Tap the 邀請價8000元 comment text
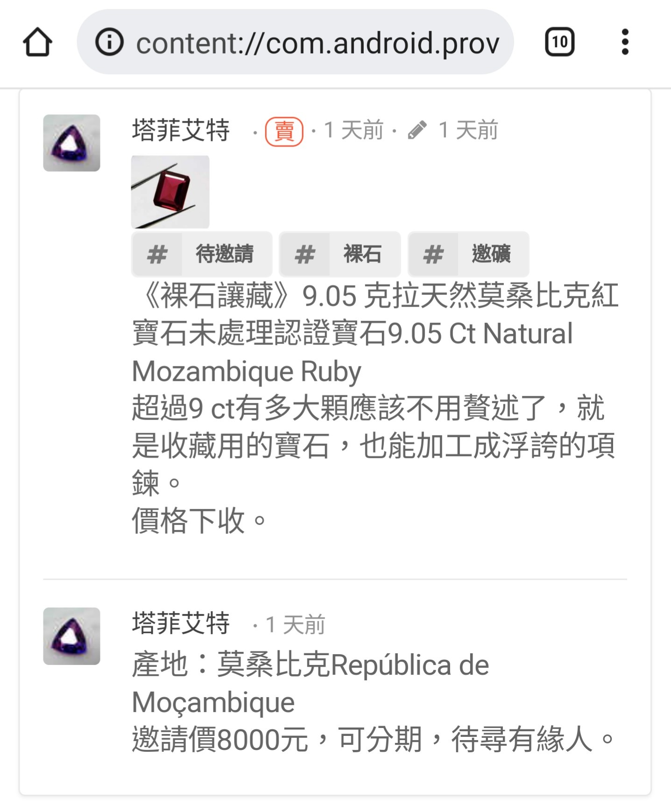This screenshot has height=812, width=671. pos(220,740)
